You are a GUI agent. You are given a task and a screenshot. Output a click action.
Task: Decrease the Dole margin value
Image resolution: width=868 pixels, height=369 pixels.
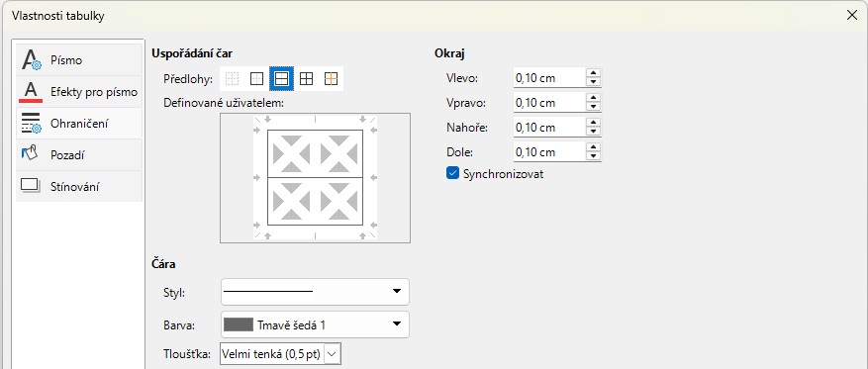594,156
